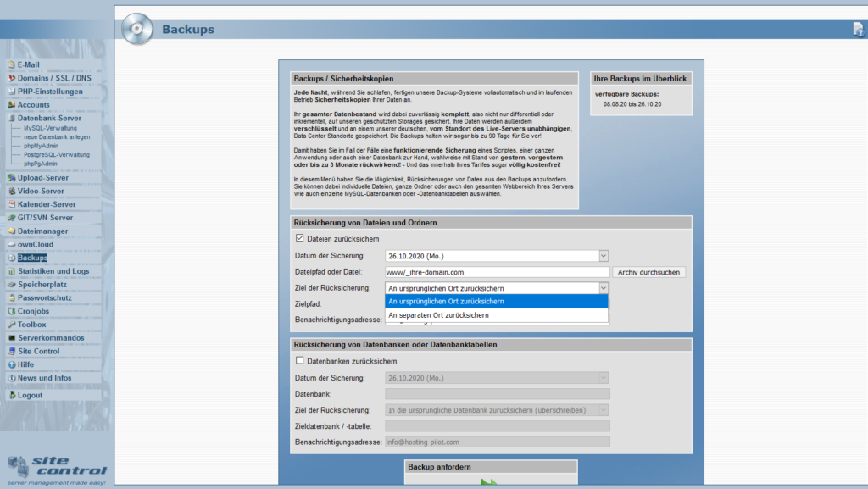This screenshot has height=489, width=868.
Task: Click the ownCloud cloud icon
Action: [11, 244]
